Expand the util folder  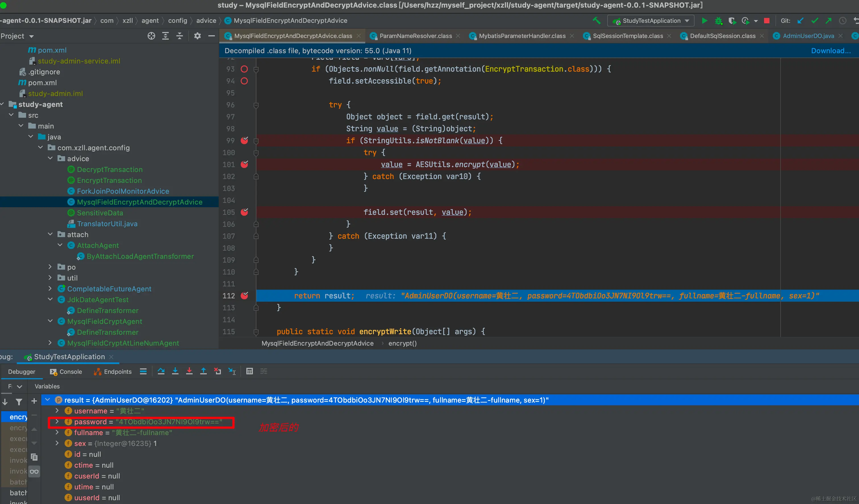pyautogui.click(x=50, y=277)
